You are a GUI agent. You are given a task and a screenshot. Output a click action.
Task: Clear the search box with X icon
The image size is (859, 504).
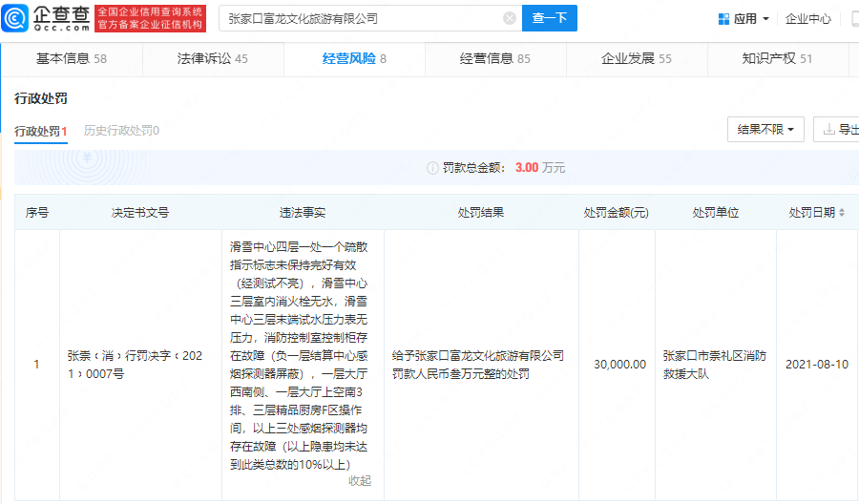coord(510,19)
